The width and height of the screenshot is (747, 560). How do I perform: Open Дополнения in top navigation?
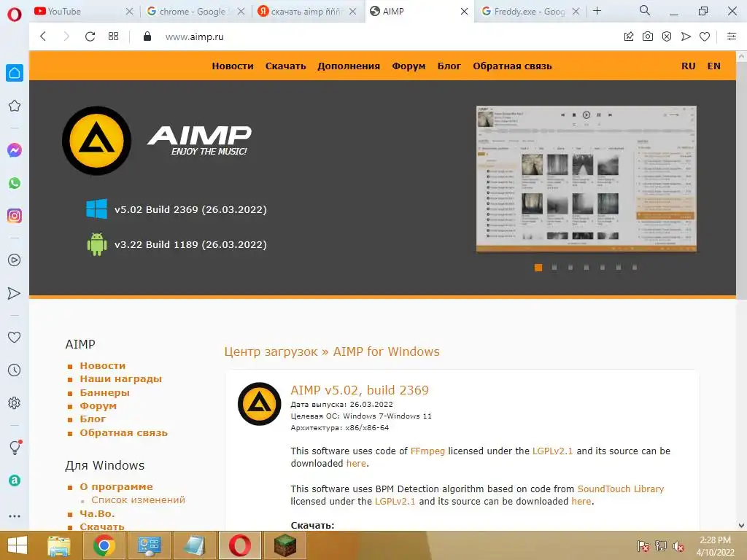(349, 66)
